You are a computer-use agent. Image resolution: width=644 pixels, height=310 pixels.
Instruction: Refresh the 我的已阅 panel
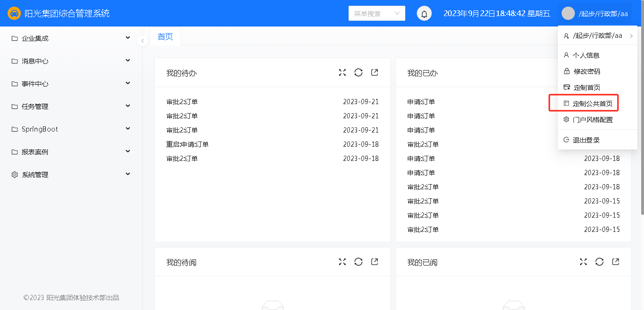click(599, 262)
